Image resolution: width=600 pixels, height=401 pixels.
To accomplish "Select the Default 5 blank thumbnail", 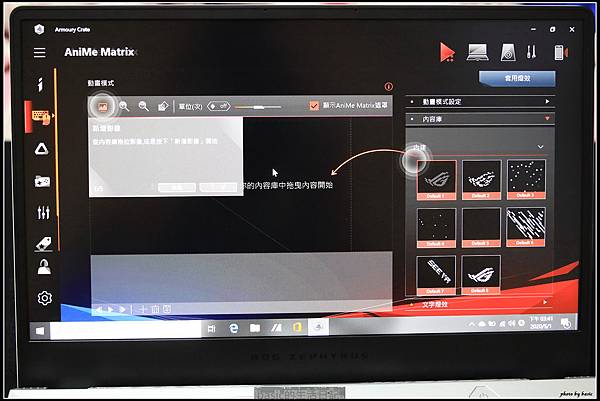I will [x=481, y=228].
